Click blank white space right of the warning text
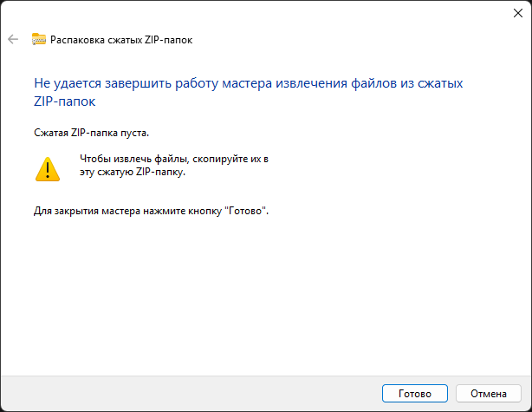The width and height of the screenshot is (532, 412). (390, 167)
